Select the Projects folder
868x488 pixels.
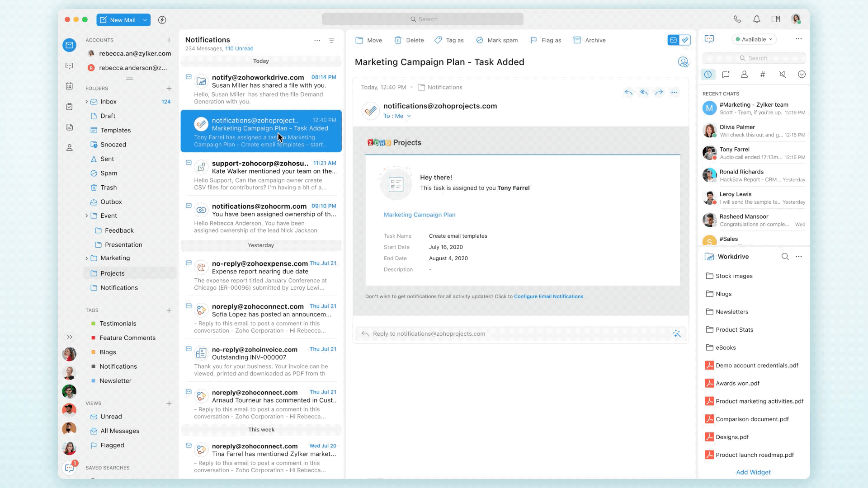click(113, 273)
